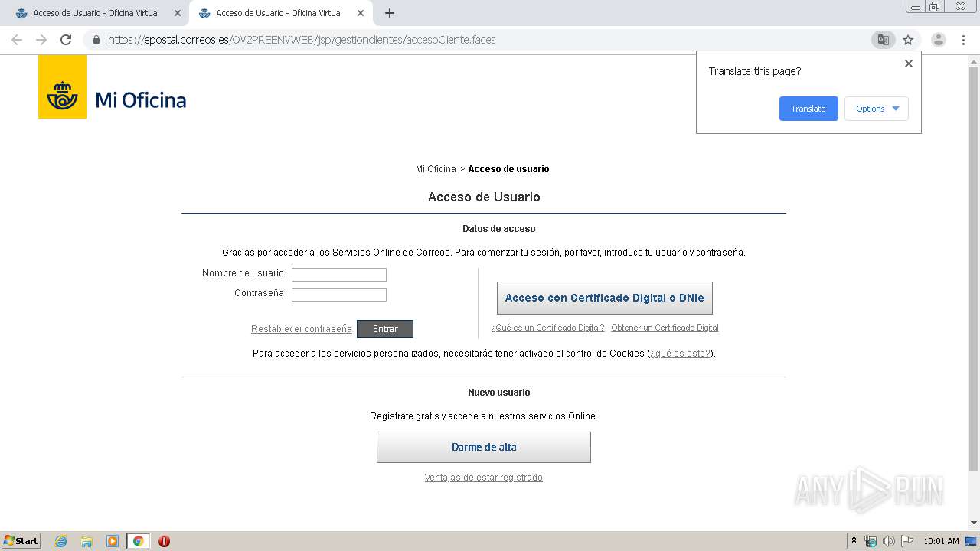Click the Entrar login button
The image size is (980, 551).
(385, 329)
